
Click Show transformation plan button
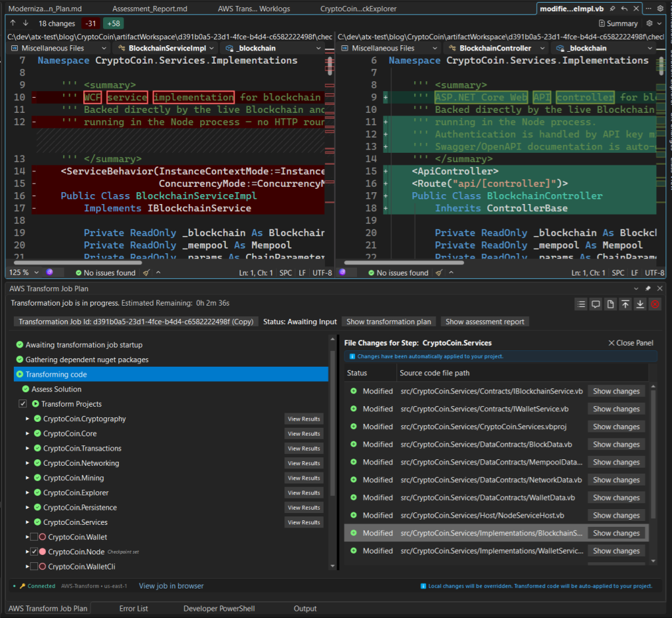(x=388, y=321)
